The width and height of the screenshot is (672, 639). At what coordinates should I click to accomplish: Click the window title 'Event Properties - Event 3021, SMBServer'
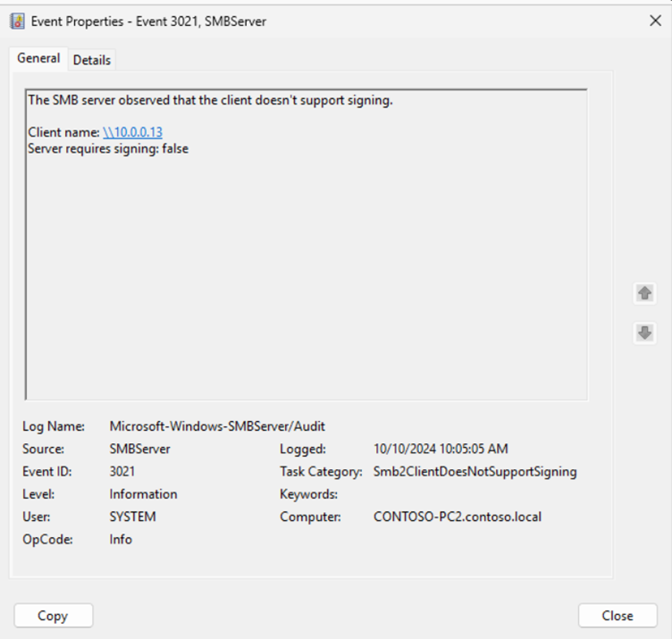148,21
